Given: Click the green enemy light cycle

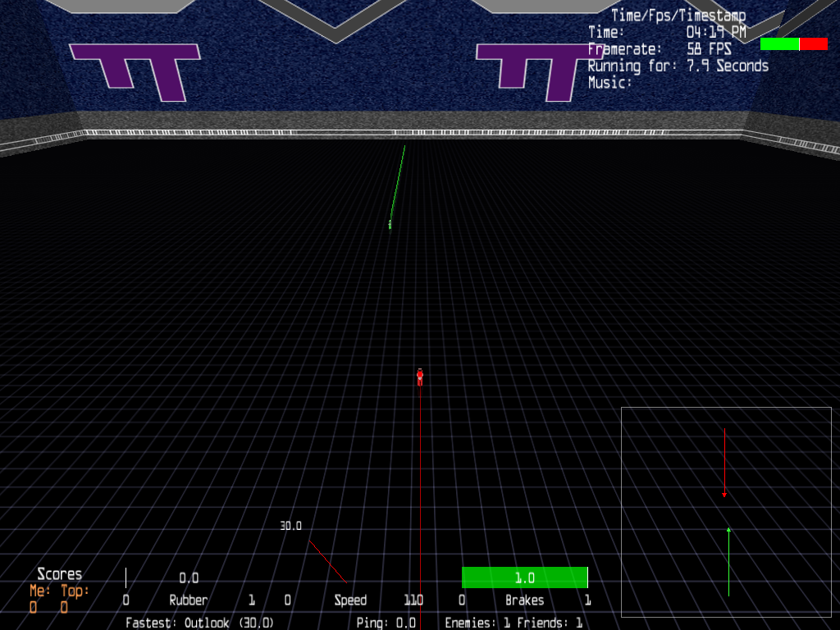Looking at the screenshot, I should pyautogui.click(x=390, y=224).
